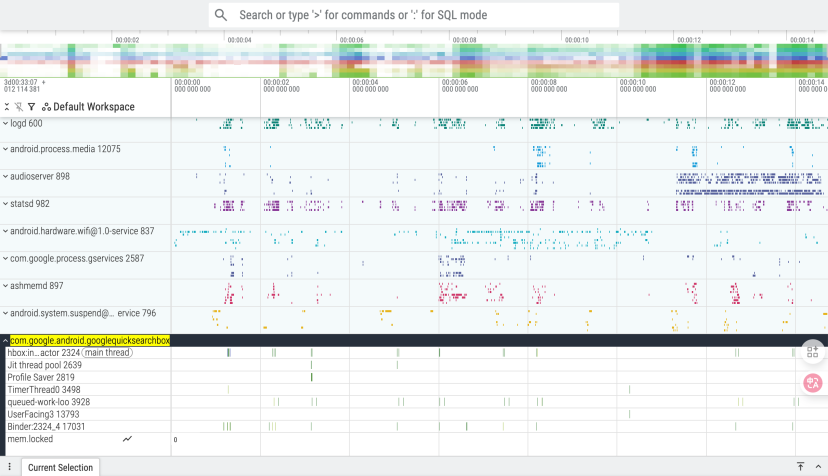Switch to the Current Selection tab

(60, 467)
